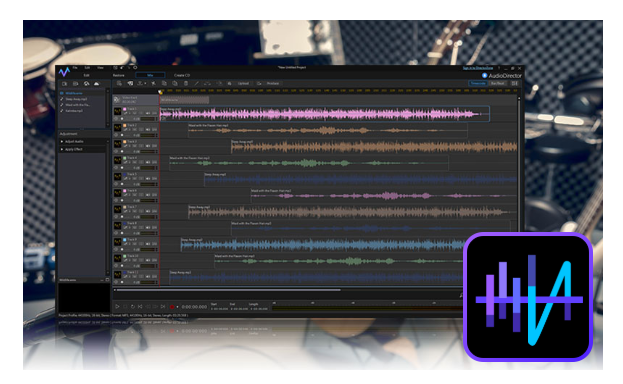Open the View menu
Viewport: 623px width, 384px height.
pos(101,68)
